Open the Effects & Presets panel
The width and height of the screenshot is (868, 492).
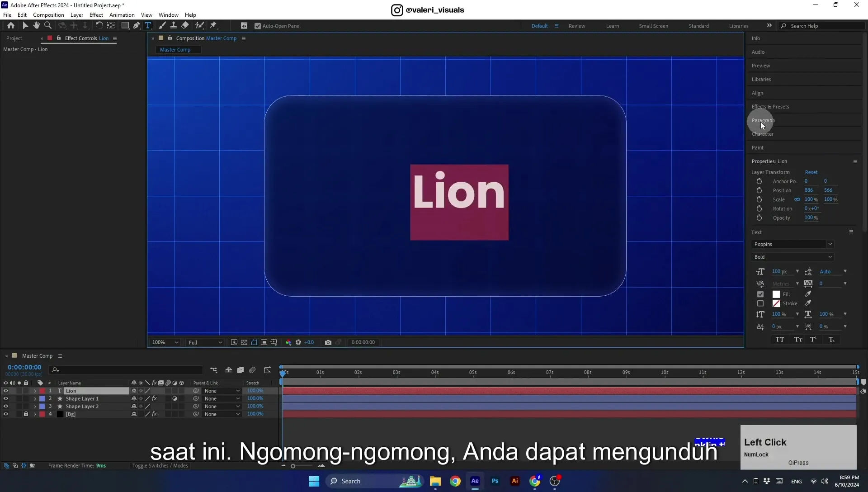tap(770, 107)
